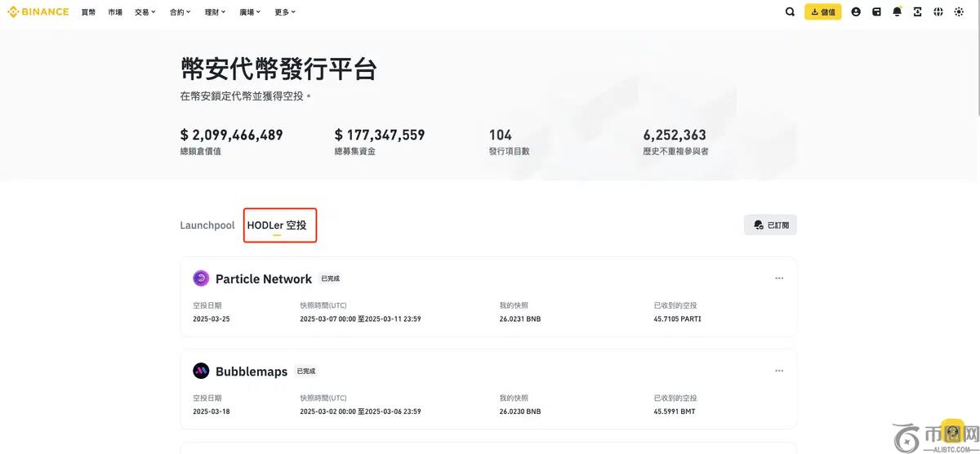Switch to the Launchpool tab

coord(207,225)
